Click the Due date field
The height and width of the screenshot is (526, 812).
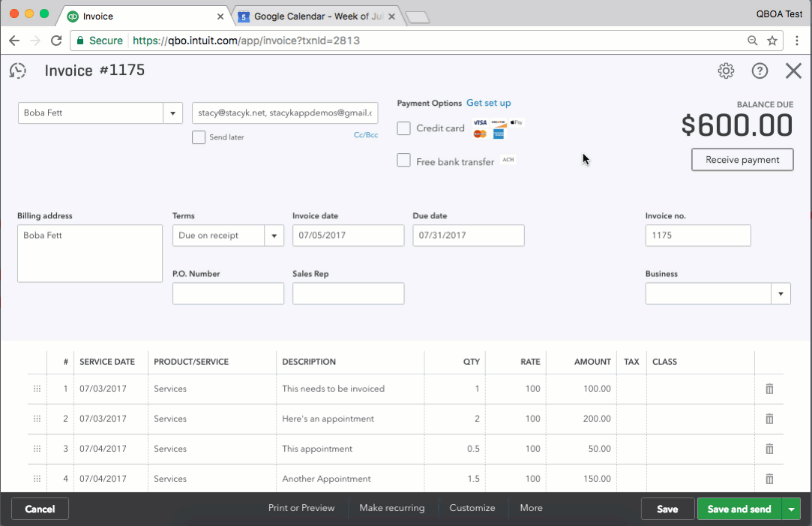468,236
